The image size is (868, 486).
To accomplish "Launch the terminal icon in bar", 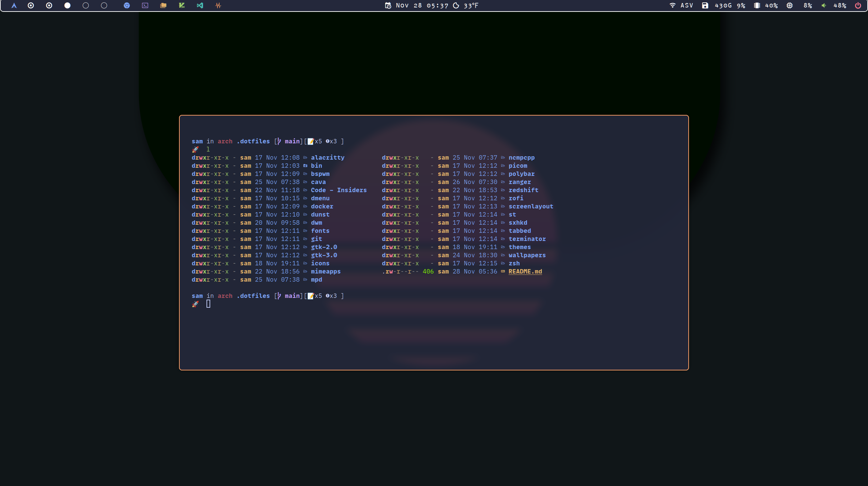I will point(145,5).
